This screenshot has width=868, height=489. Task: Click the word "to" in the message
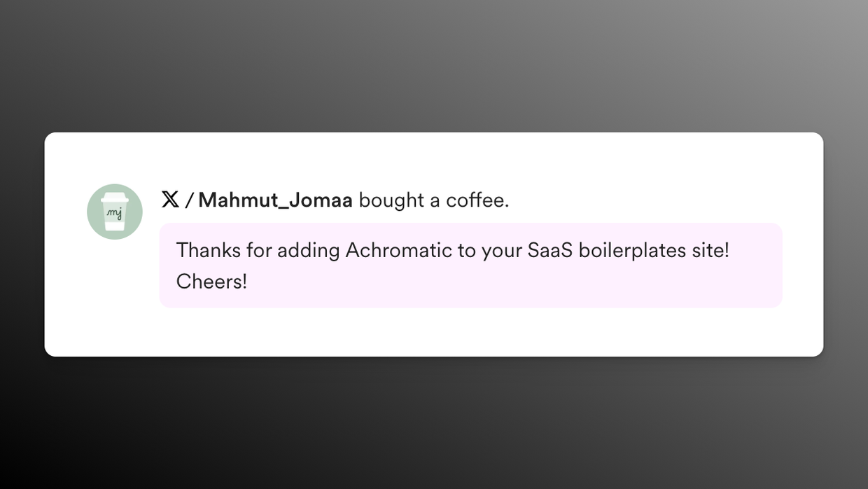click(x=467, y=251)
